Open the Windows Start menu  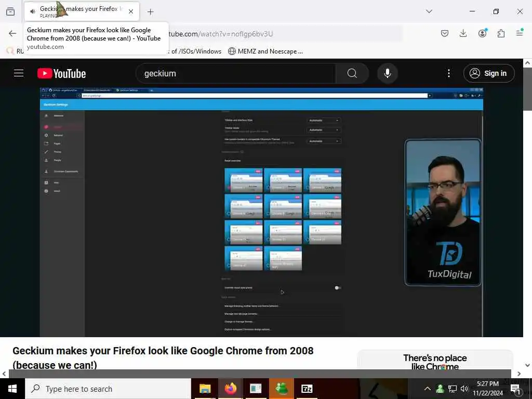[x=12, y=389]
